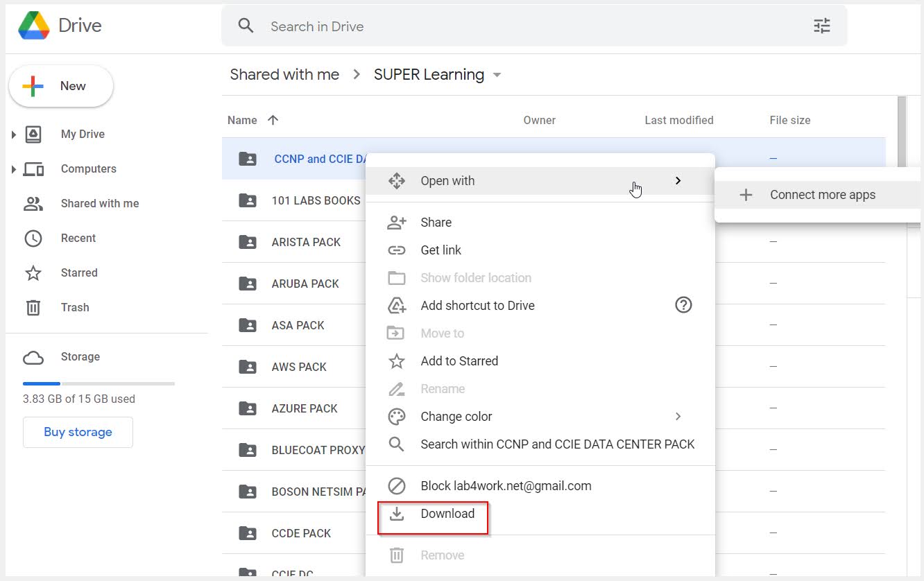The height and width of the screenshot is (581, 924).
Task: Choose Get link from the context menu
Action: [540, 250]
